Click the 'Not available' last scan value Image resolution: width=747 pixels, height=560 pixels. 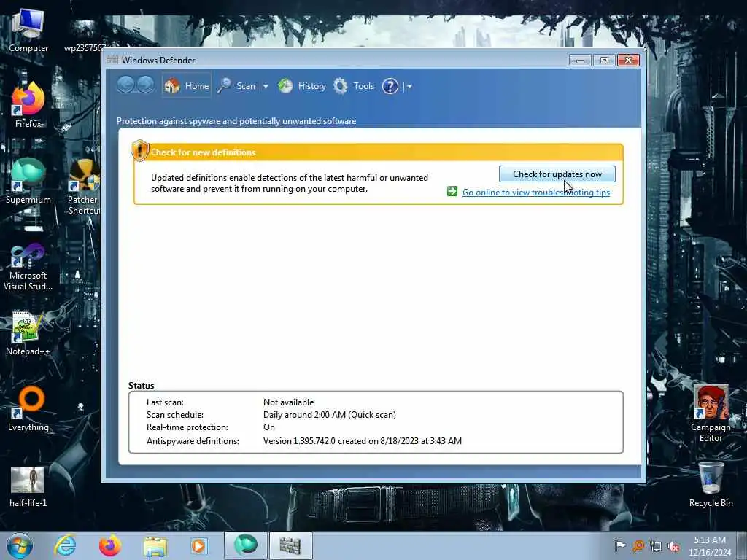289,402
